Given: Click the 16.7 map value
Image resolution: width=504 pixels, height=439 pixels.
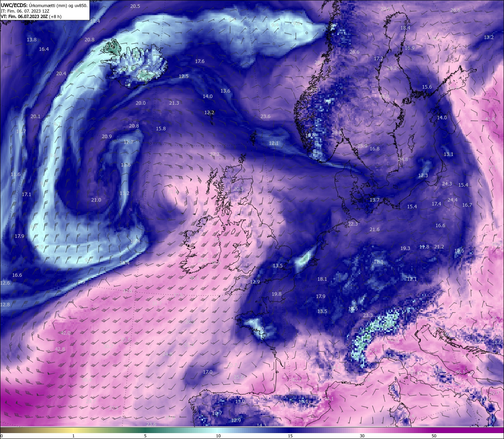Looking at the screenshot, I should [467, 205].
